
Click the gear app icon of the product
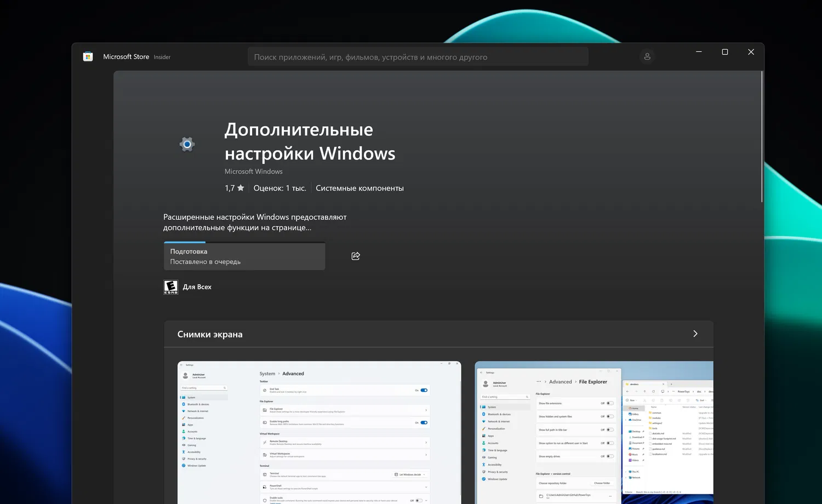point(187,144)
